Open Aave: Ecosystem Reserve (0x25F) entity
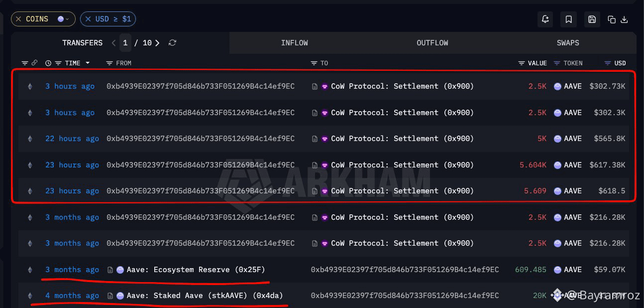Viewport: 644px width, 308px height. pyautogui.click(x=196, y=270)
